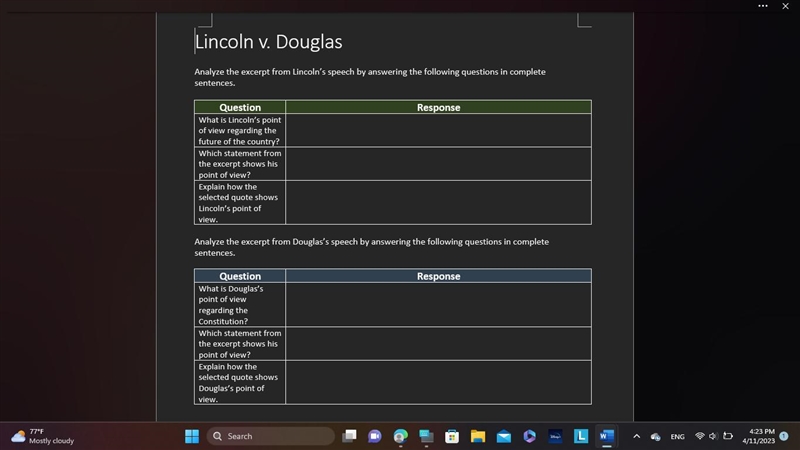Open the OneDrive cloud tray icon
This screenshot has width=800, height=450.
coord(656,437)
